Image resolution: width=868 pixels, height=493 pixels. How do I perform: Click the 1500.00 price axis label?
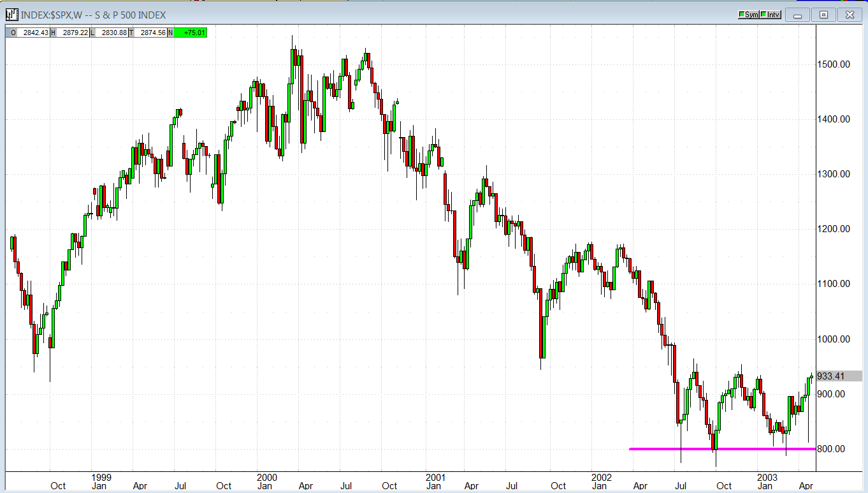point(834,64)
